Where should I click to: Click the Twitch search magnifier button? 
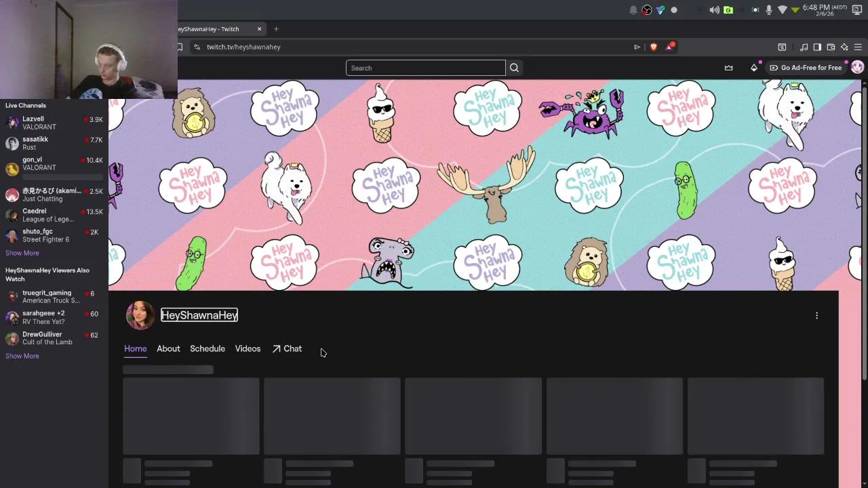(x=514, y=68)
